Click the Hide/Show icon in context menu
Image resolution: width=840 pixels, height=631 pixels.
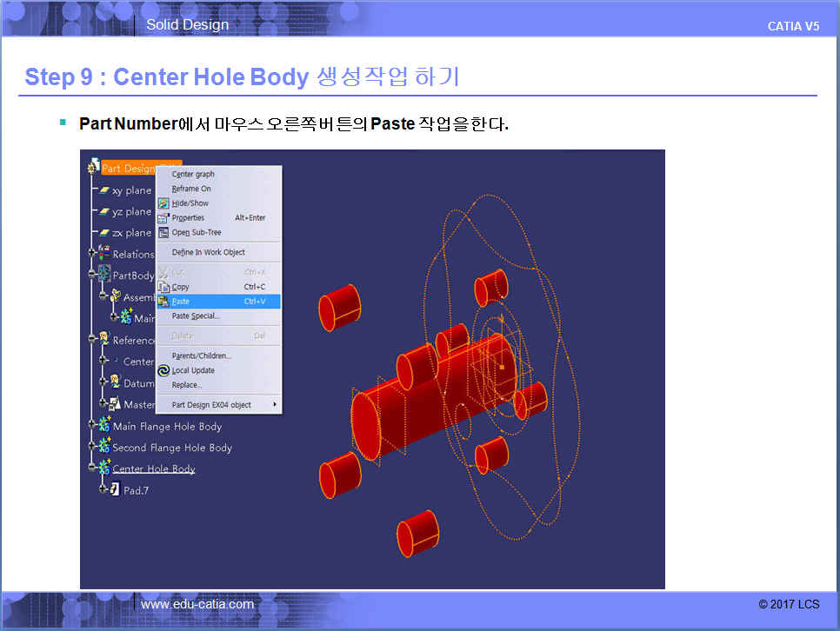point(163,203)
